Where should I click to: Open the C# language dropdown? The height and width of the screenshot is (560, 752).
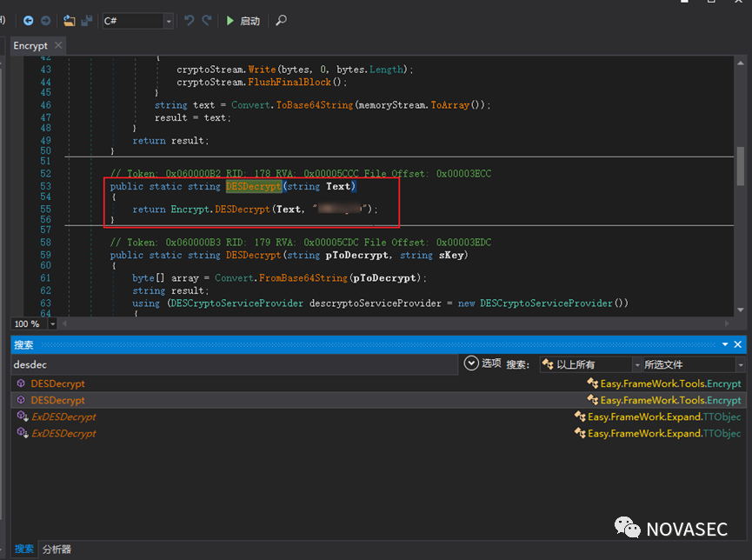coord(168,21)
